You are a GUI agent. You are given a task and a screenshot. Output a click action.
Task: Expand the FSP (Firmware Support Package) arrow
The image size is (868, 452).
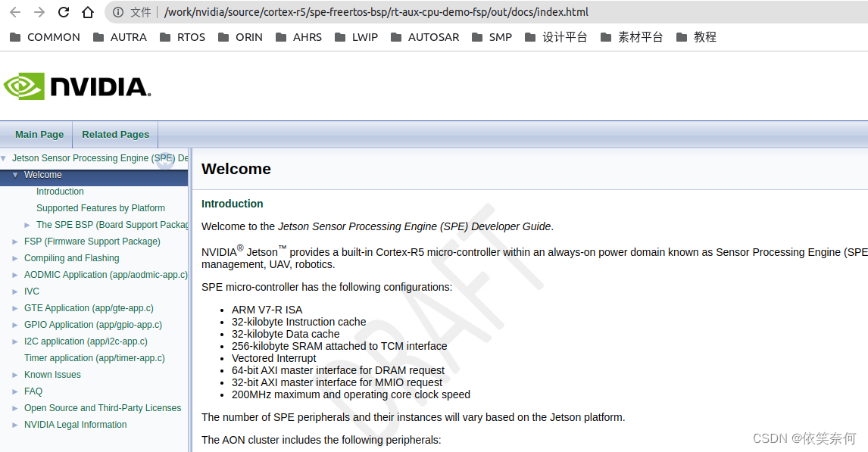[15, 242]
